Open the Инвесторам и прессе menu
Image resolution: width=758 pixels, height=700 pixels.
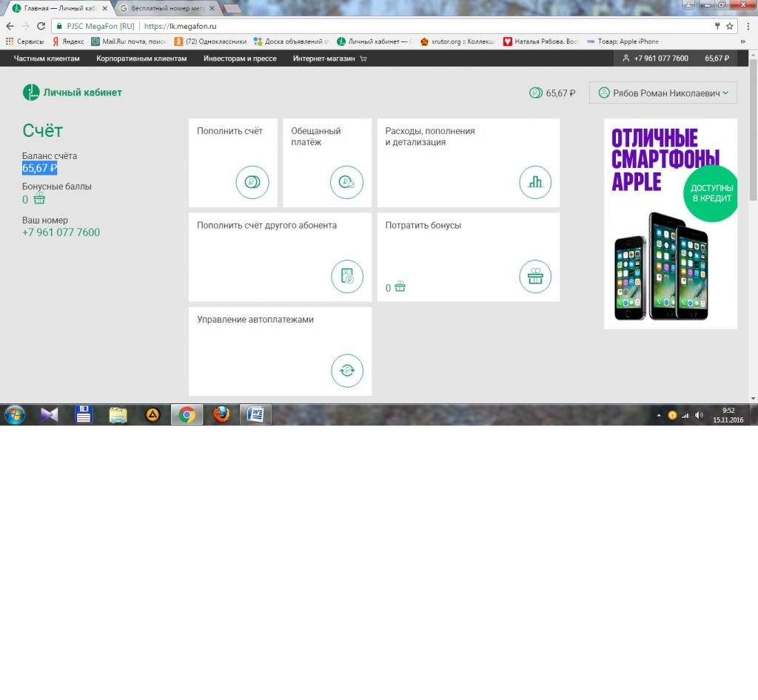pos(240,58)
